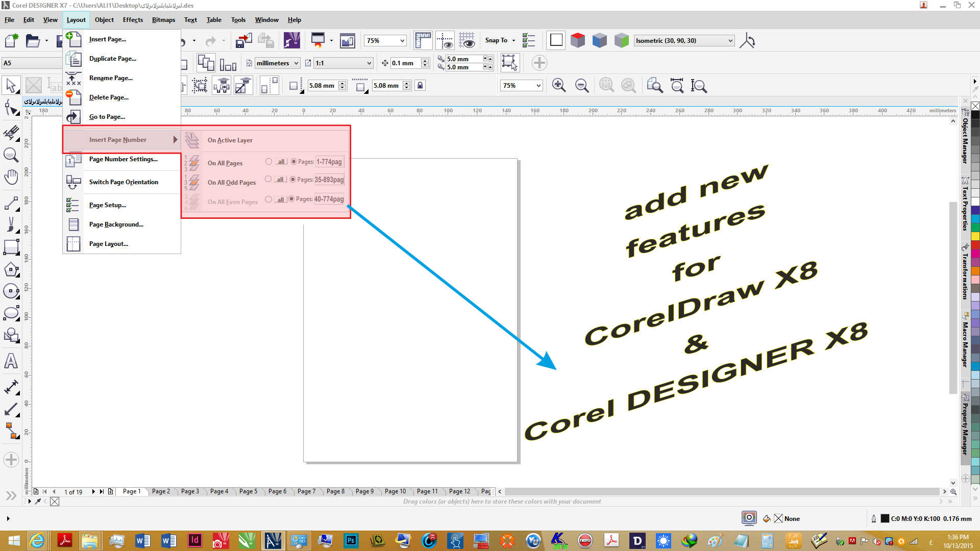Select the Text tool letter A
The height and width of the screenshot is (551, 980).
click(11, 361)
